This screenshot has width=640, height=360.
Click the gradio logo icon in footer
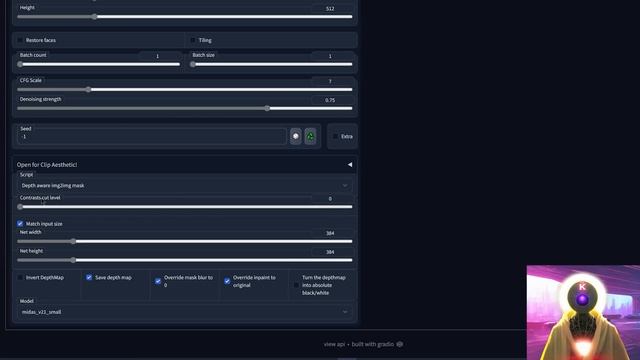click(x=400, y=344)
